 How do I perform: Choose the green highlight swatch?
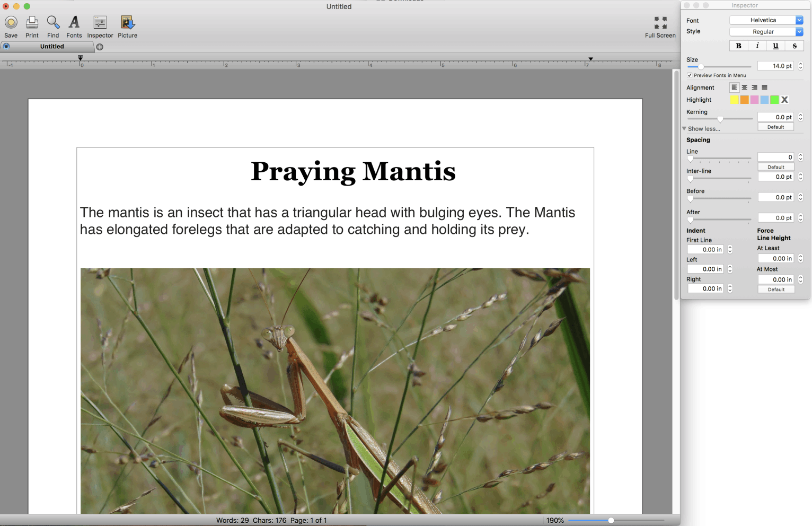(x=774, y=100)
